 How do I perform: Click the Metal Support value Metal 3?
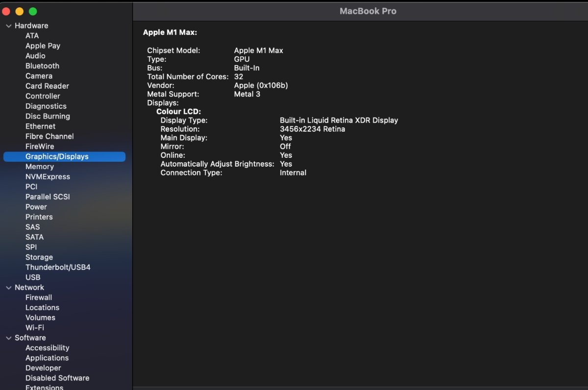[247, 94]
